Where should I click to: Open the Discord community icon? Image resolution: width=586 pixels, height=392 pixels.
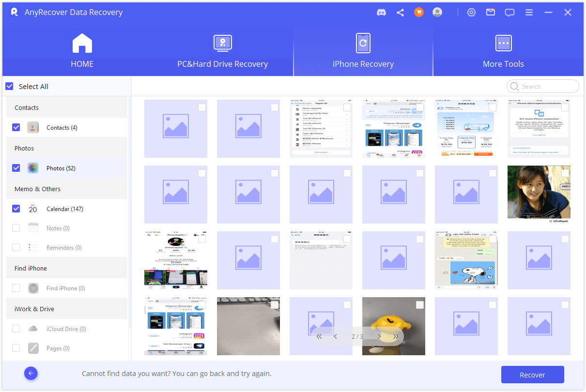click(381, 13)
